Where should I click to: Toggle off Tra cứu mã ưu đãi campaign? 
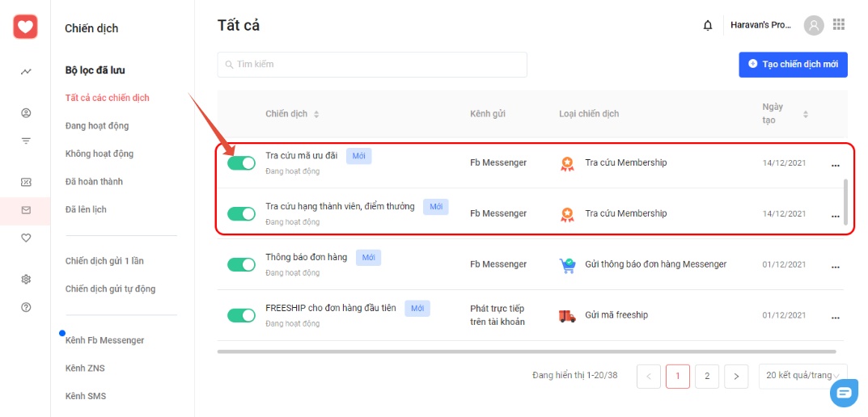click(241, 163)
